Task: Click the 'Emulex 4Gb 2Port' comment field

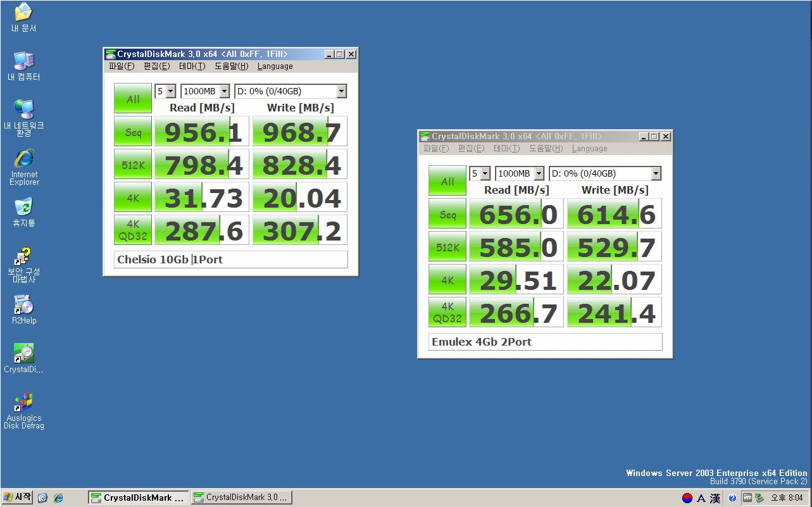Action: pyautogui.click(x=545, y=342)
